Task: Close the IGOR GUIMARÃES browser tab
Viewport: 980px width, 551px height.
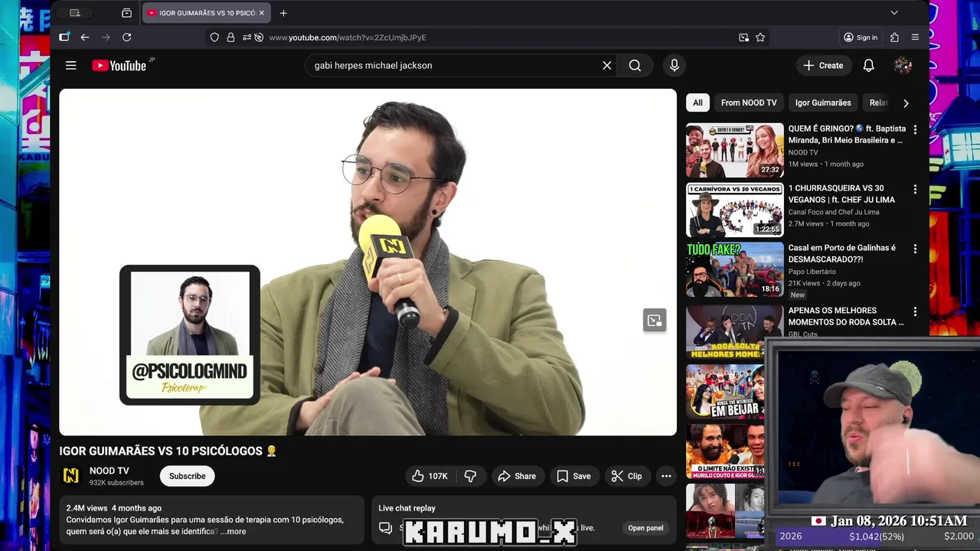Action: (x=262, y=13)
